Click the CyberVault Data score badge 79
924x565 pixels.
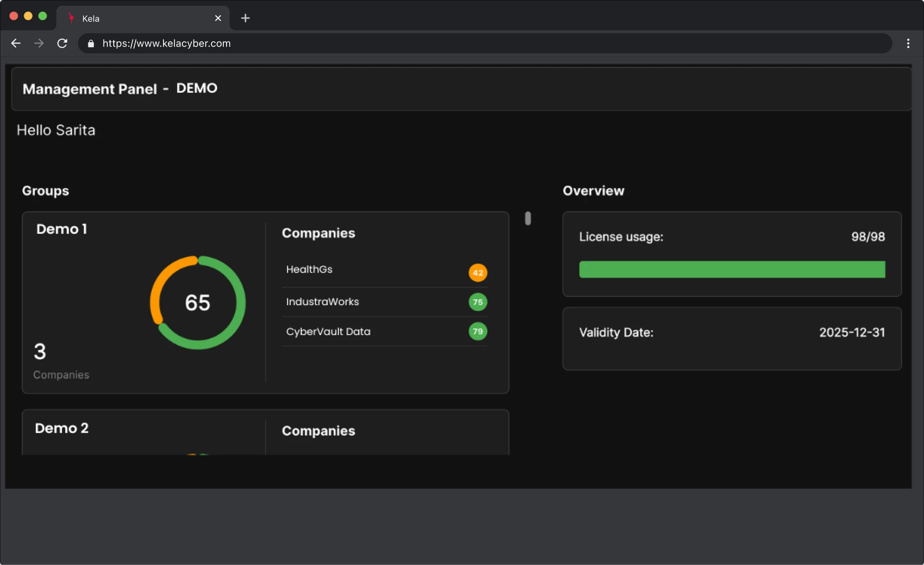[478, 331]
